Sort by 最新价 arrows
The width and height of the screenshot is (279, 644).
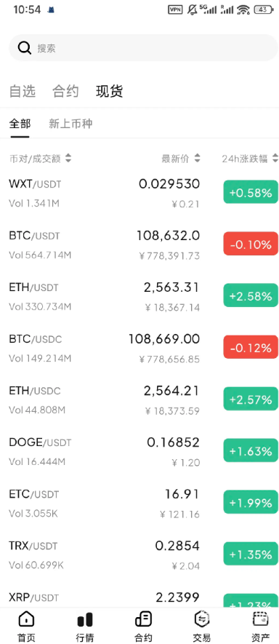198,158
